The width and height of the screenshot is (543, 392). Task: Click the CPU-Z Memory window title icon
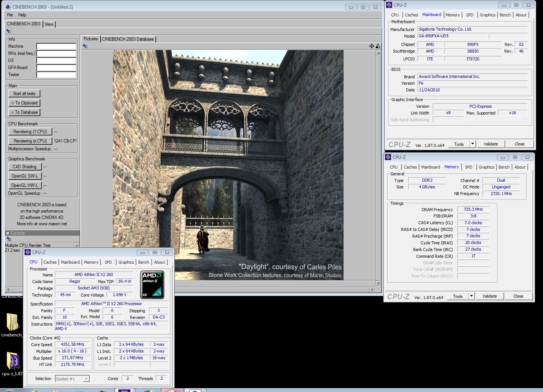tap(388, 157)
